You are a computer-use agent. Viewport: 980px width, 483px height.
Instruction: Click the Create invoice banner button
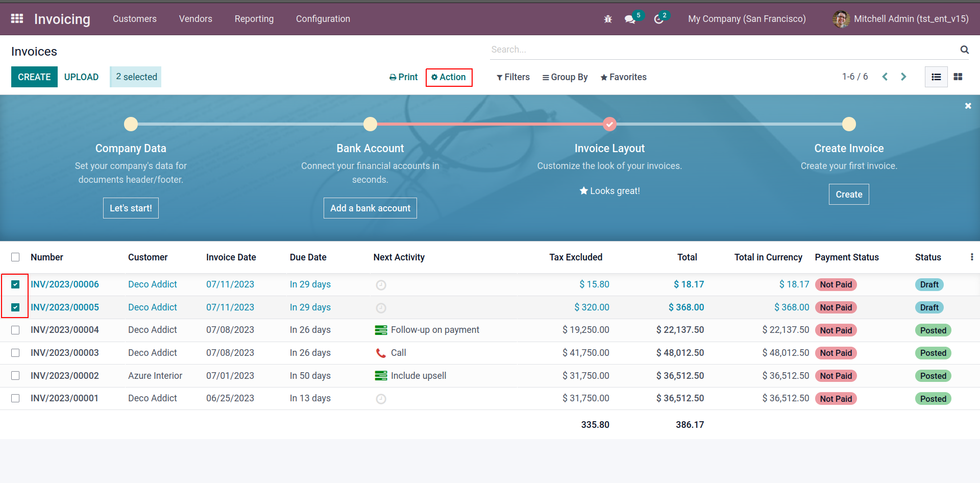(x=849, y=195)
